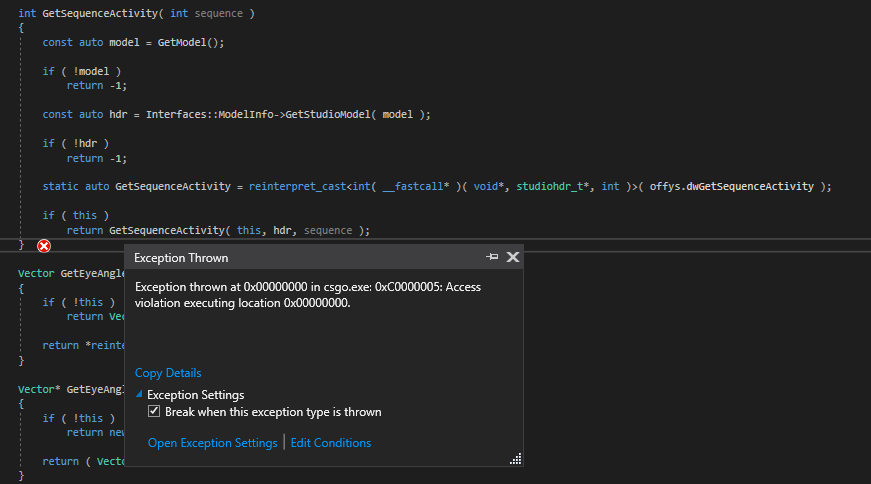Click the red error icon beside the closing brace
The height and width of the screenshot is (484, 871).
tap(44, 246)
